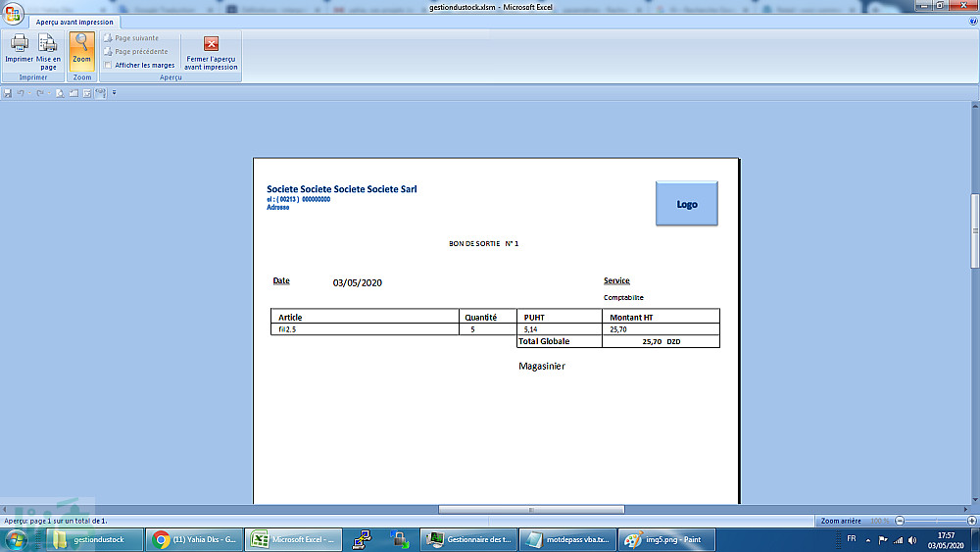Close preview with the red X icon
The width and height of the screenshot is (980, 552).
(211, 44)
